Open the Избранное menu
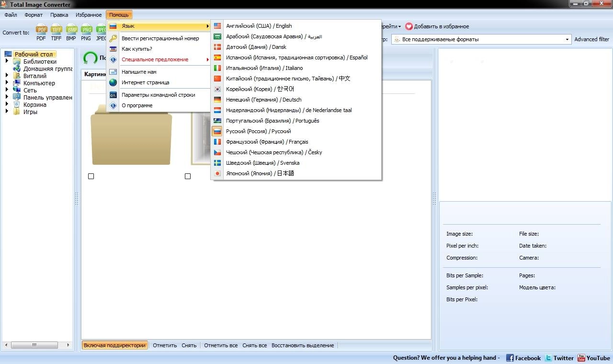Viewport: 613px width, 364px height. [x=89, y=15]
